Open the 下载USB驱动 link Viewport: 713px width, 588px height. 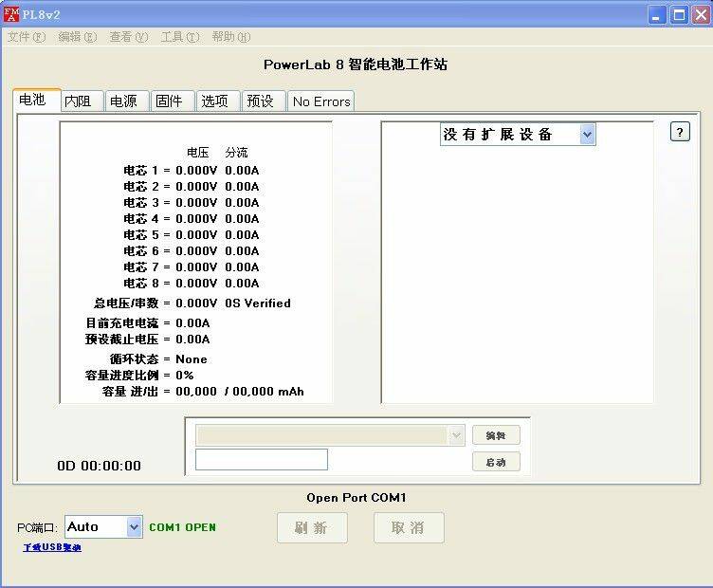(x=52, y=547)
